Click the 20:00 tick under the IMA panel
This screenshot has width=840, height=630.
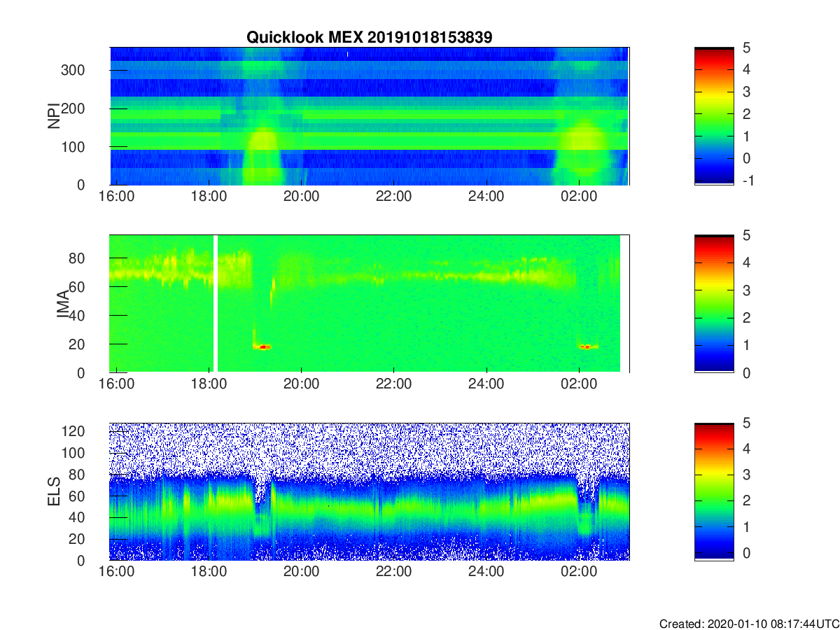(x=302, y=384)
